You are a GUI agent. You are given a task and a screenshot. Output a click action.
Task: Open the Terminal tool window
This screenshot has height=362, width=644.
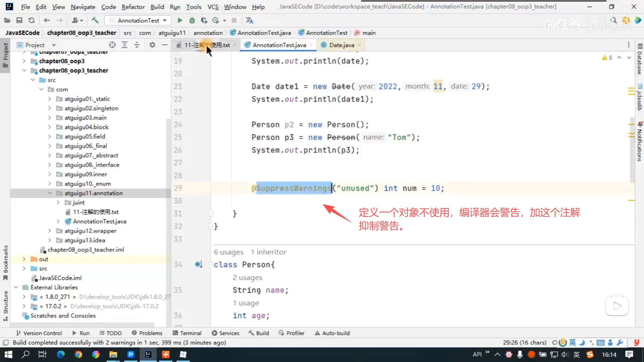(187, 333)
